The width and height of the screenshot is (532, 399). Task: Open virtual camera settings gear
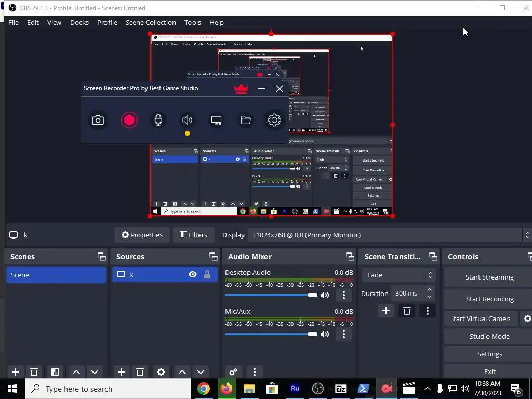click(x=527, y=318)
